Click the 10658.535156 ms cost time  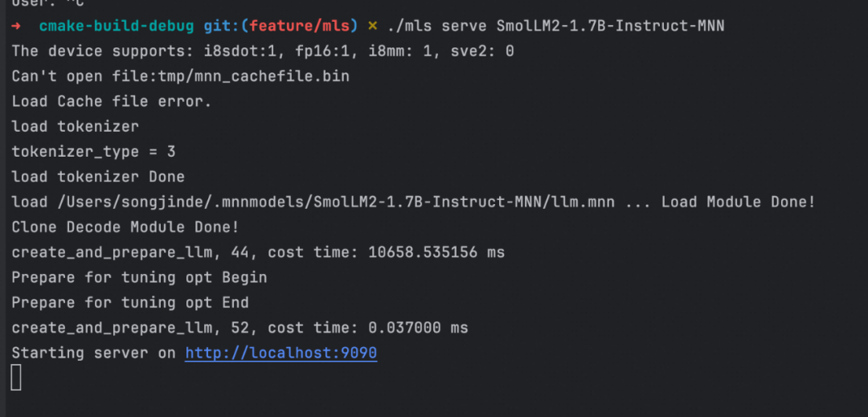tap(436, 252)
